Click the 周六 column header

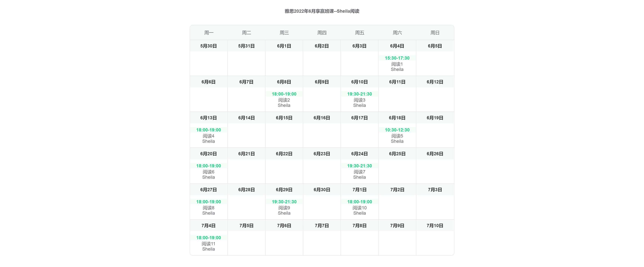click(397, 33)
